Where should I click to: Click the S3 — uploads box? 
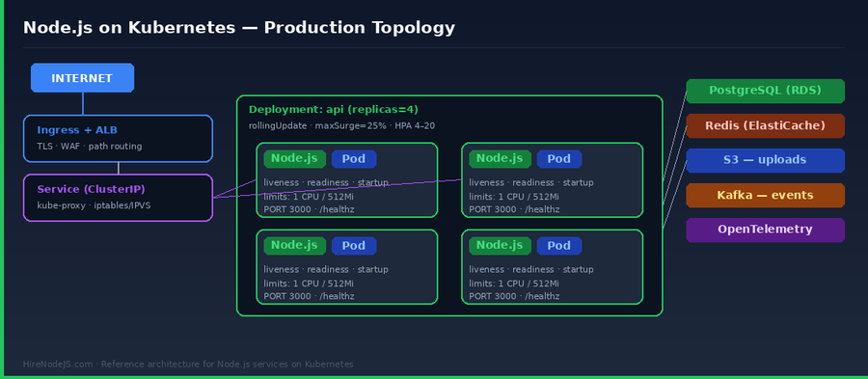point(765,160)
